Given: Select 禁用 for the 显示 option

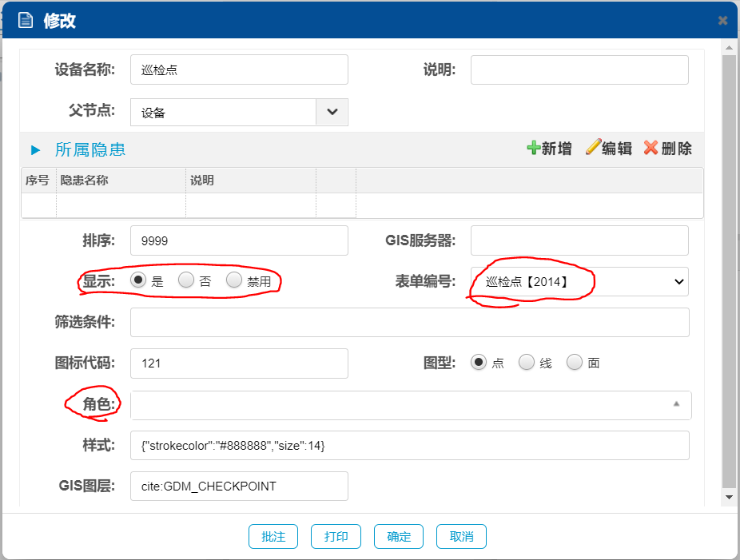Looking at the screenshot, I should click(234, 280).
